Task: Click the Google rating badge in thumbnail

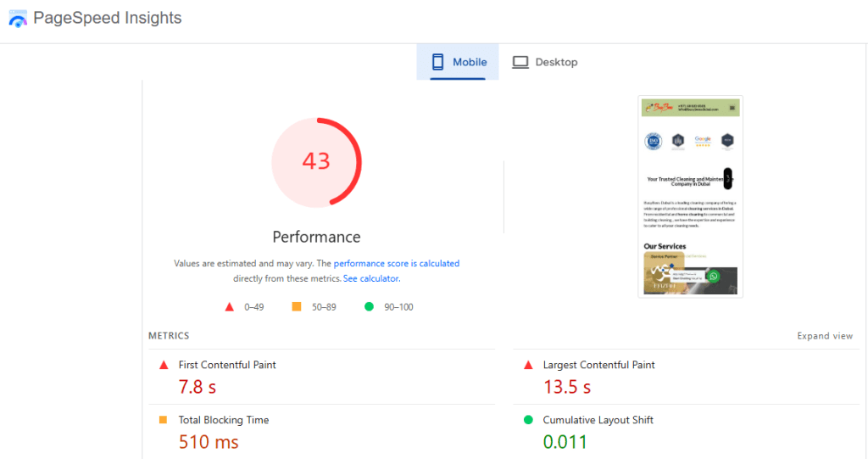Action: pyautogui.click(x=703, y=141)
